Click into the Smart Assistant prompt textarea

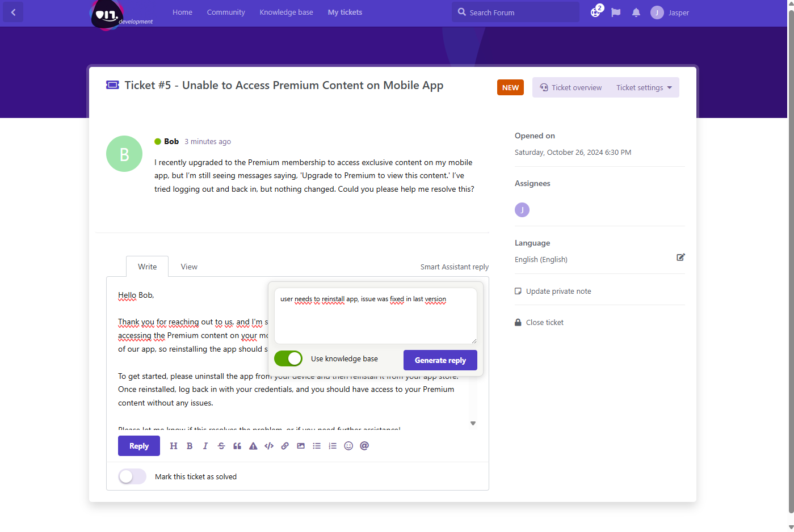[376, 316]
